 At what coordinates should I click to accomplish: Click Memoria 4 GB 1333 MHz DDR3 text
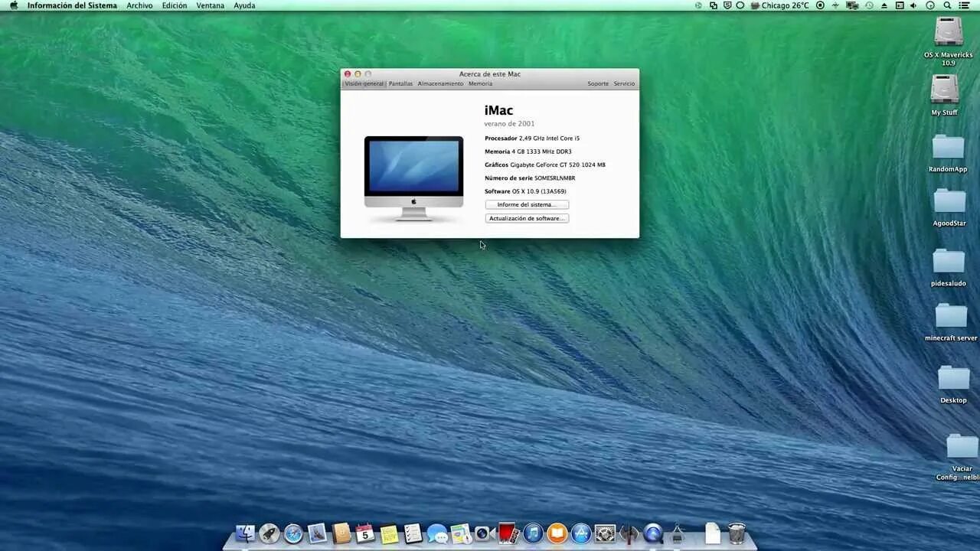[x=528, y=152]
